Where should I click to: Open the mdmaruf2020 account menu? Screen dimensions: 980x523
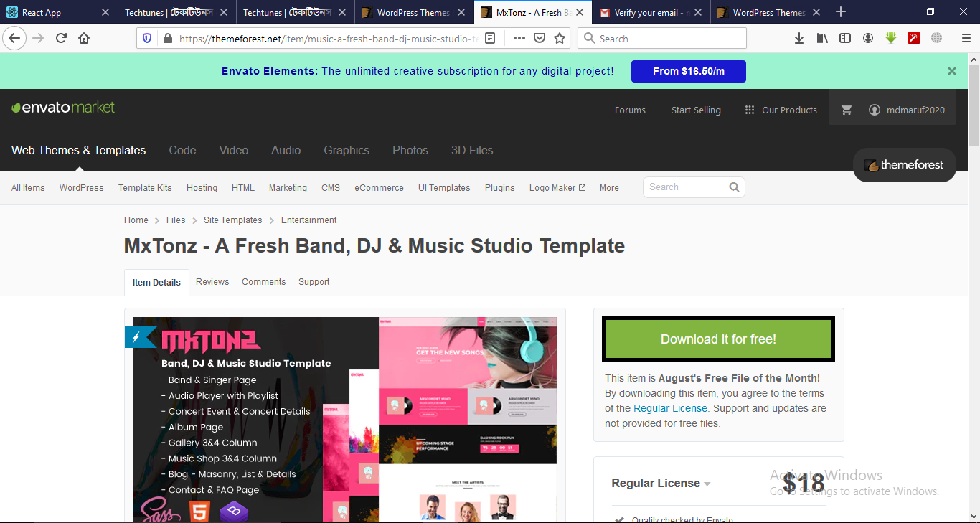907,110
